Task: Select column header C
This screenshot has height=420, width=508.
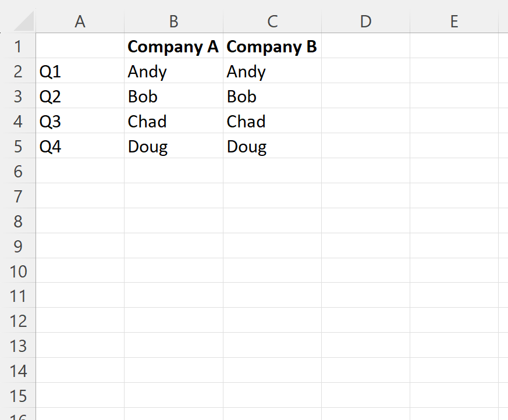Action: point(272,21)
